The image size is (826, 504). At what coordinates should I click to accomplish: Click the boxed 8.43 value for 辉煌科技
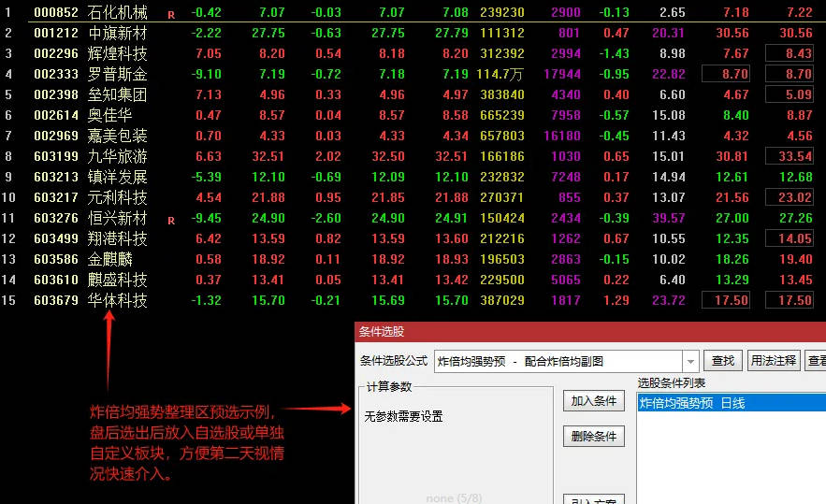pyautogui.click(x=790, y=53)
